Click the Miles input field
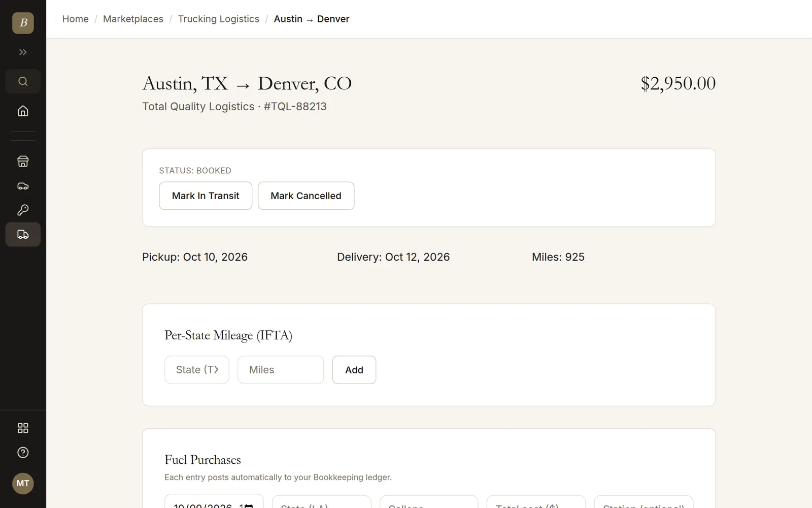This screenshot has height=508, width=812. coord(281,370)
